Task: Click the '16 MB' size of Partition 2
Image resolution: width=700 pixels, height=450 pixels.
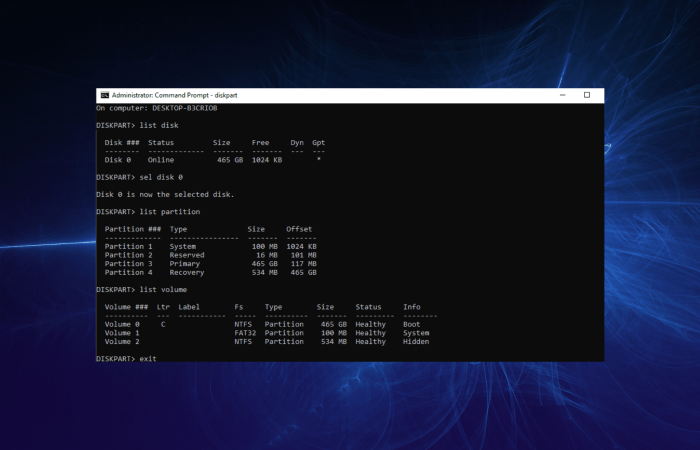Action: point(267,255)
